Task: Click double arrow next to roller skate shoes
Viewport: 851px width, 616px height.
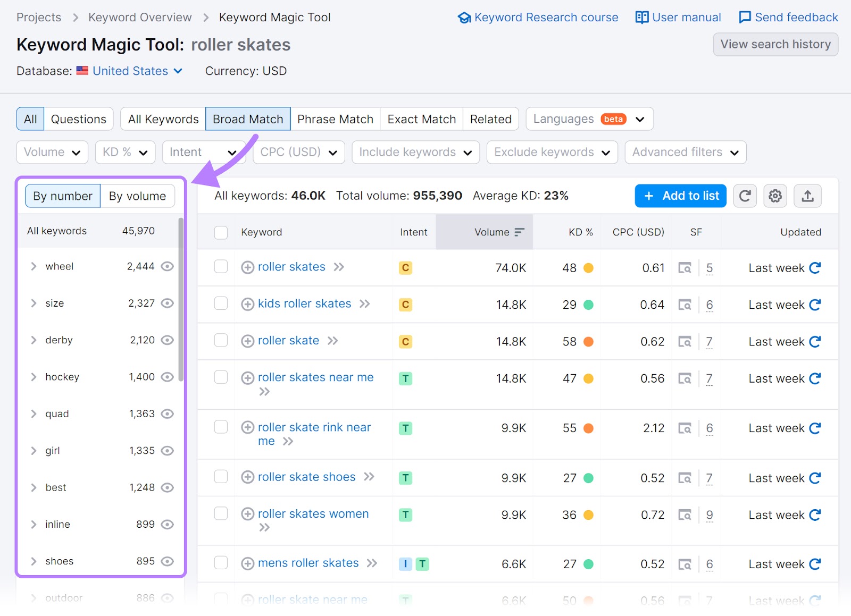Action: (x=369, y=477)
